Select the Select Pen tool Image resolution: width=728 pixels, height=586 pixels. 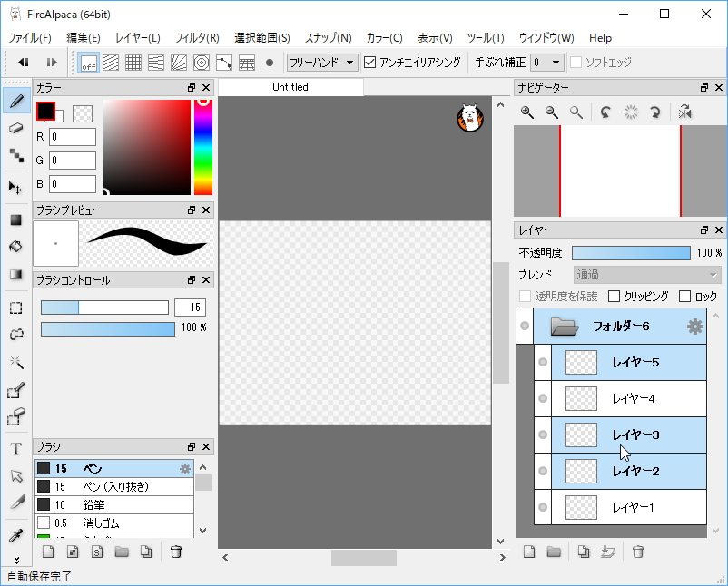pyautogui.click(x=16, y=391)
